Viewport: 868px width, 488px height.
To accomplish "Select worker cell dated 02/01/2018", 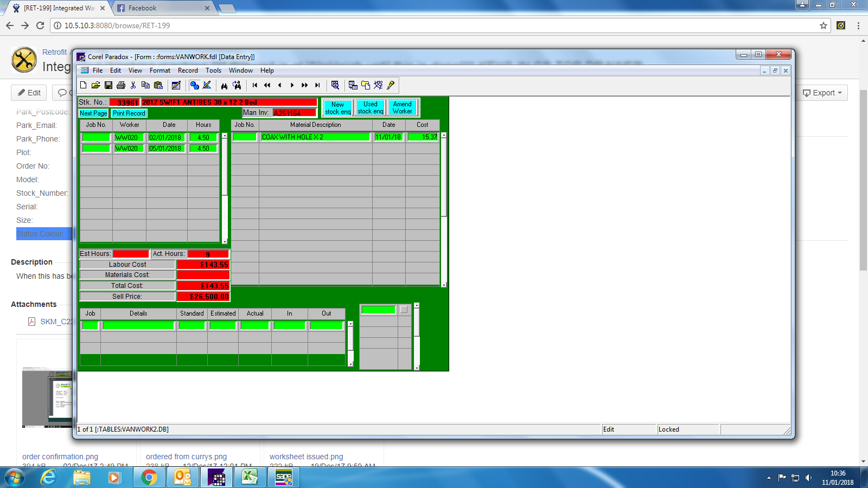I will pyautogui.click(x=129, y=138).
